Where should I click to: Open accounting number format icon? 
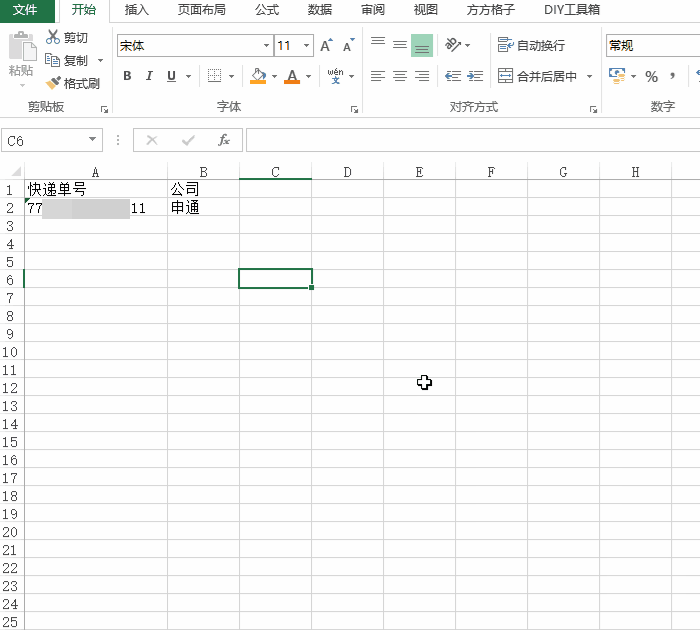pyautogui.click(x=617, y=76)
